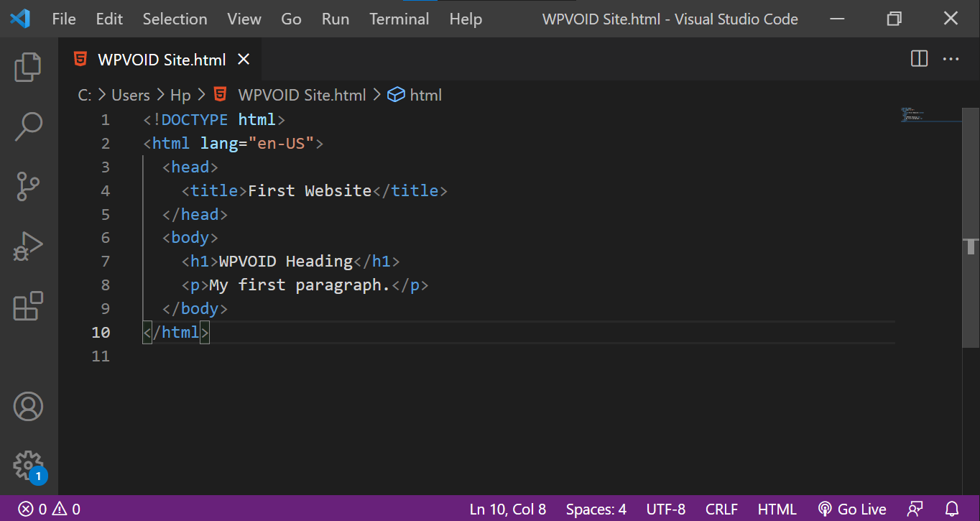This screenshot has height=521, width=980.
Task: Click the Split Editor icon
Action: tap(919, 58)
